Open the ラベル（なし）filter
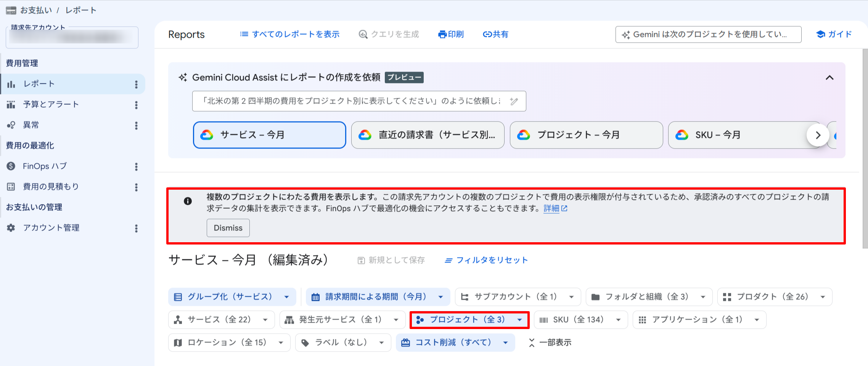Screen dimensions: 868x366 tap(343, 342)
